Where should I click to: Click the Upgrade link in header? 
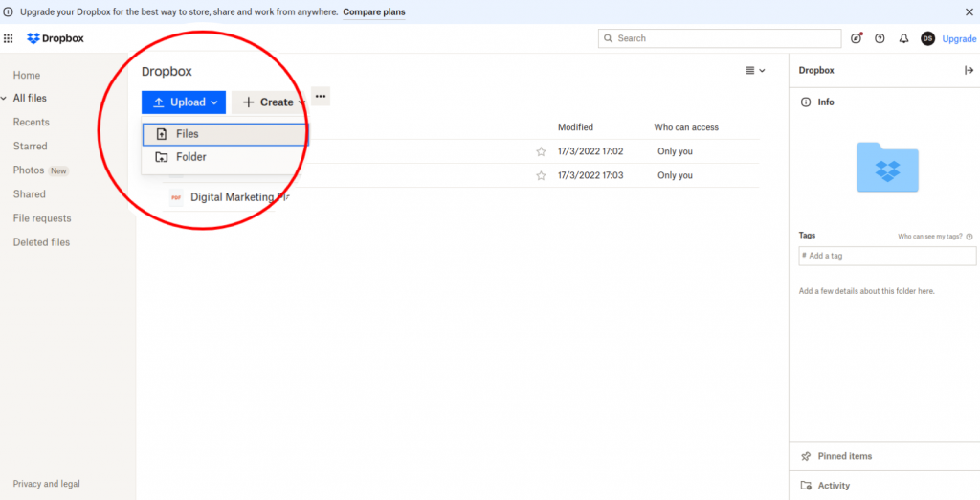click(x=959, y=39)
